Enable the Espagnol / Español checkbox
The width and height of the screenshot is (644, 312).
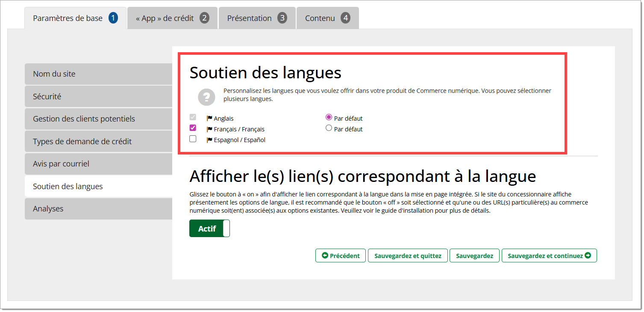[x=193, y=139]
